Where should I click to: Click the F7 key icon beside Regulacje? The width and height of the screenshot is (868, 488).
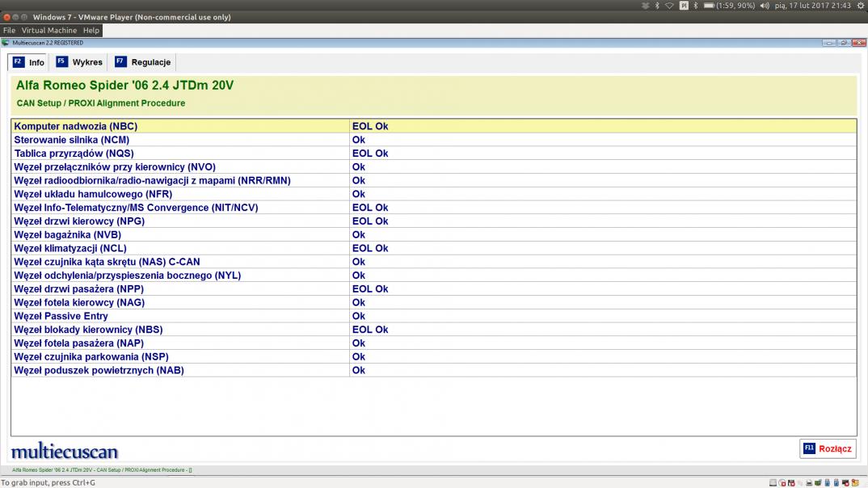(120, 61)
